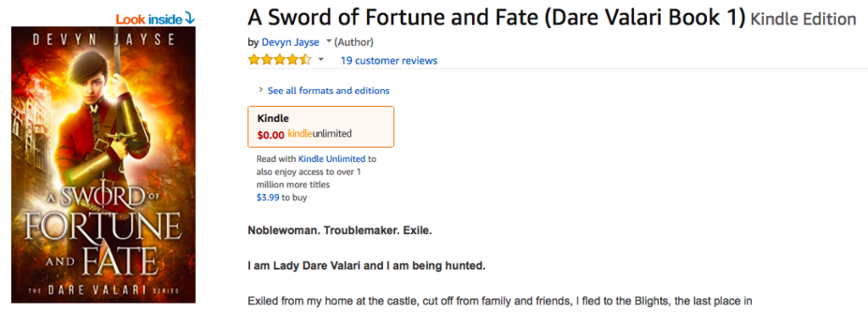Image resolution: width=868 pixels, height=312 pixels.
Task: Open Devyn Jayse author page link
Action: [x=290, y=42]
